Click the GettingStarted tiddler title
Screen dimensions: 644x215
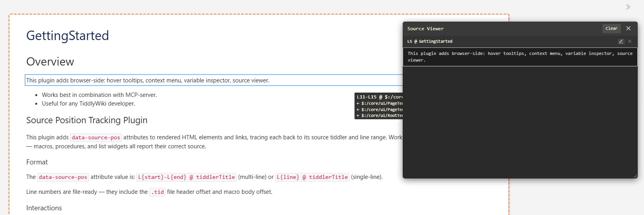point(67,36)
